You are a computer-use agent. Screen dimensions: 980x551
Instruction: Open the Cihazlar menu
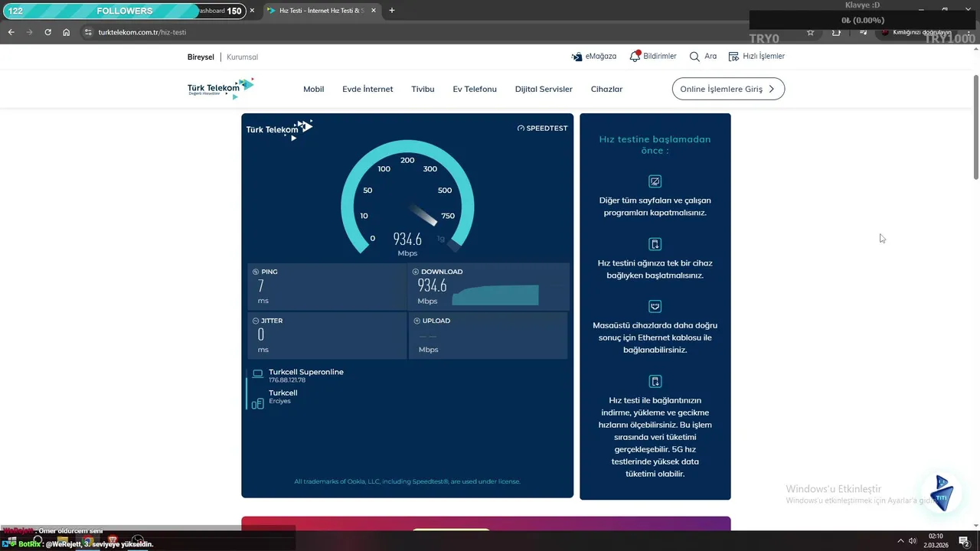[606, 89]
